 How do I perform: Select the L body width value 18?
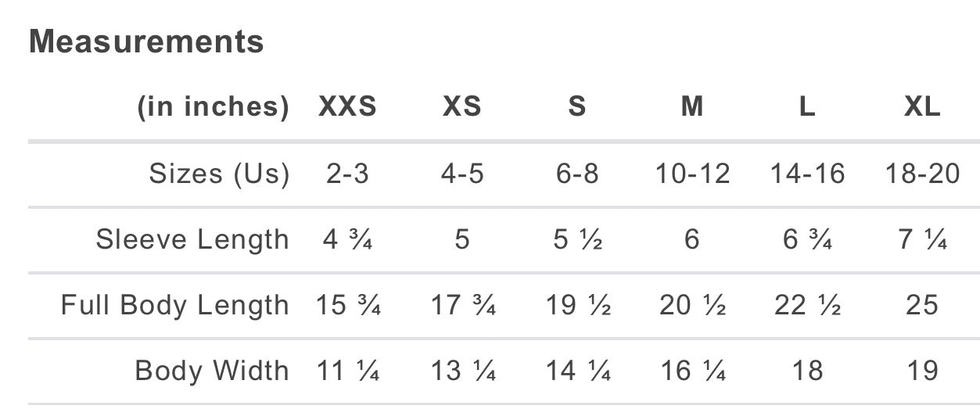pyautogui.click(x=807, y=371)
